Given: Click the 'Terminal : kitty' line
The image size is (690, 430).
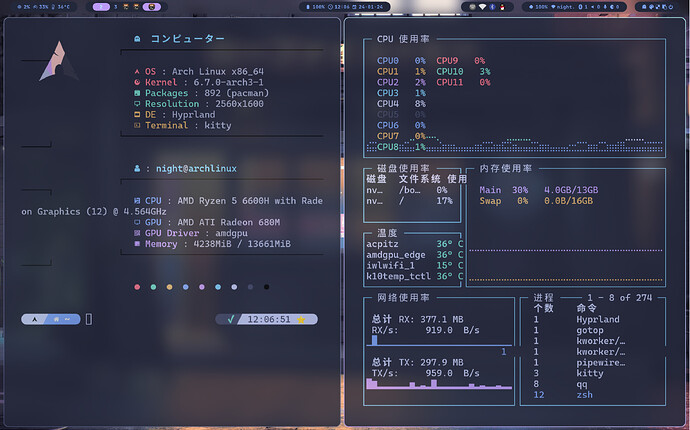Looking at the screenshot, I should pos(183,125).
